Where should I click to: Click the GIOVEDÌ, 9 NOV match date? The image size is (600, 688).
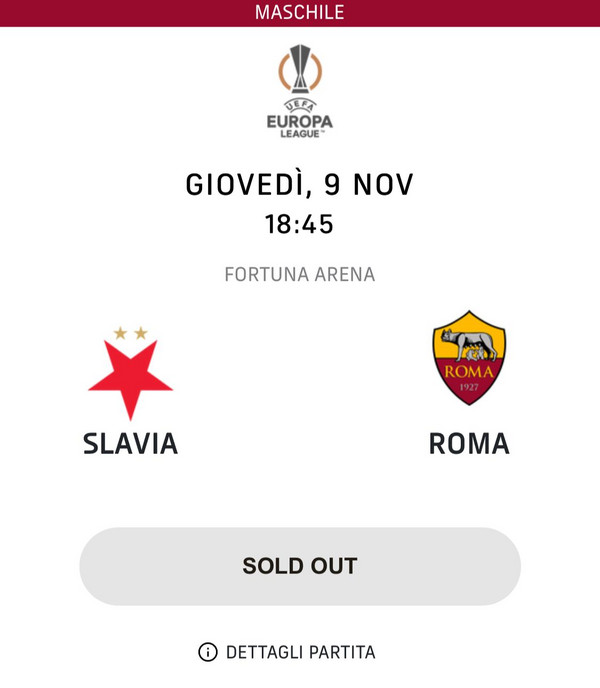pos(300,185)
